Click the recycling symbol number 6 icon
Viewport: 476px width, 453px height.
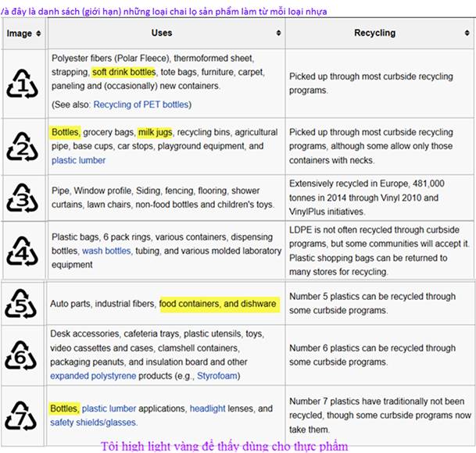coord(22,355)
